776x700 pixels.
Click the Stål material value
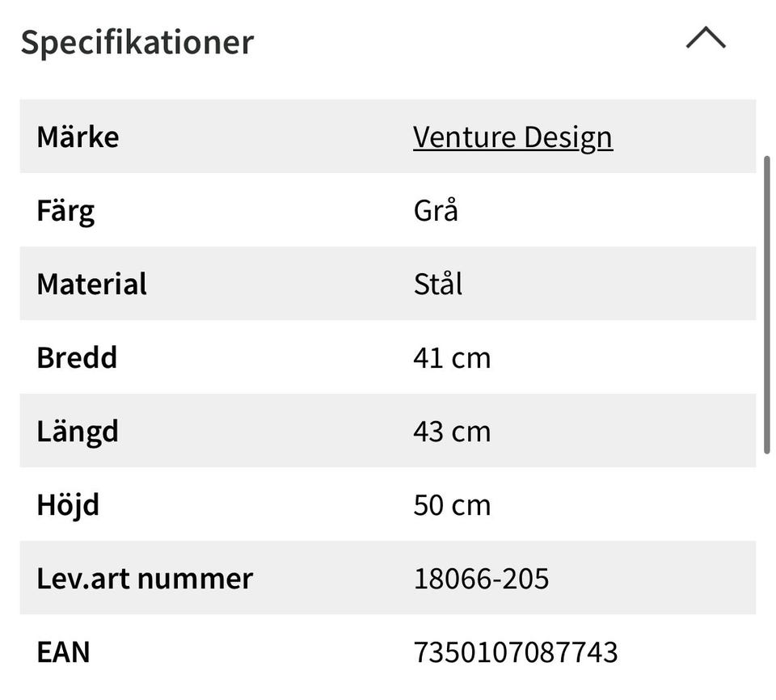(438, 285)
